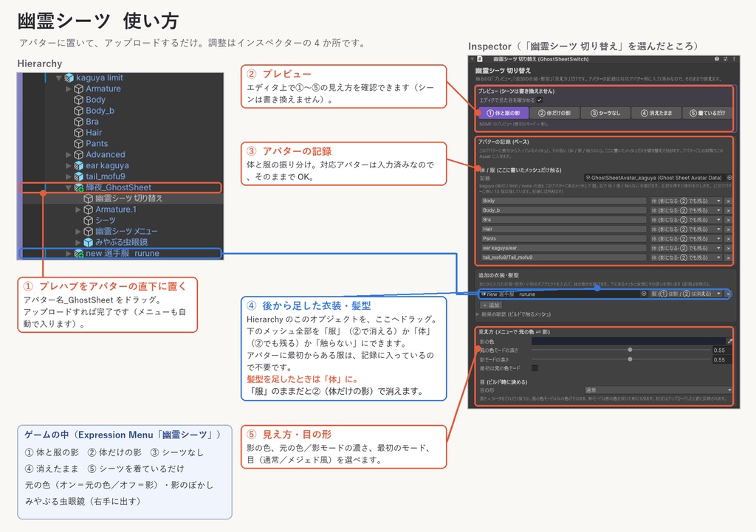Image resolution: width=756 pixels, height=532 pixels.
Task: Open the 体/服 dropdown for the Pants row
Action: pyautogui.click(x=685, y=238)
